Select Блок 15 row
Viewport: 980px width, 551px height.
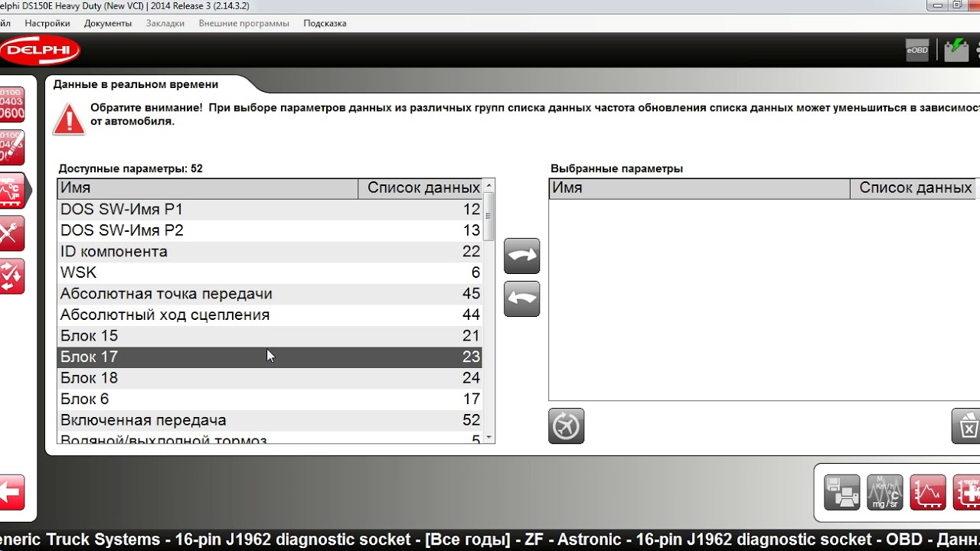tap(270, 336)
